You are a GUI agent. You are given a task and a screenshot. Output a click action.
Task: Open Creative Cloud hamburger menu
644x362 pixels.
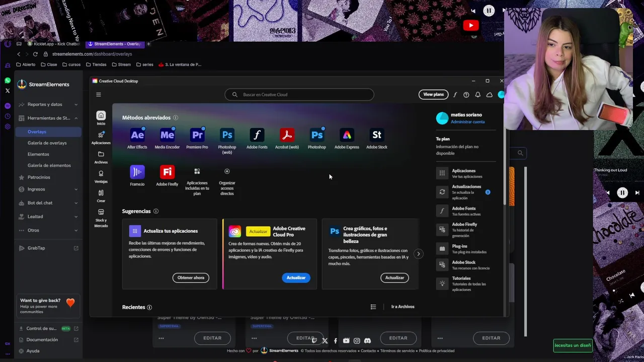tap(99, 95)
